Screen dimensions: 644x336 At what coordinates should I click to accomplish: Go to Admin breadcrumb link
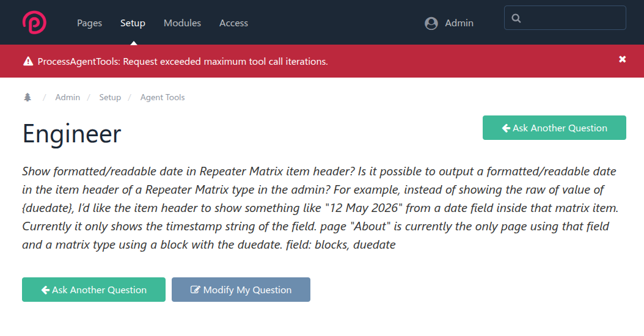(68, 97)
